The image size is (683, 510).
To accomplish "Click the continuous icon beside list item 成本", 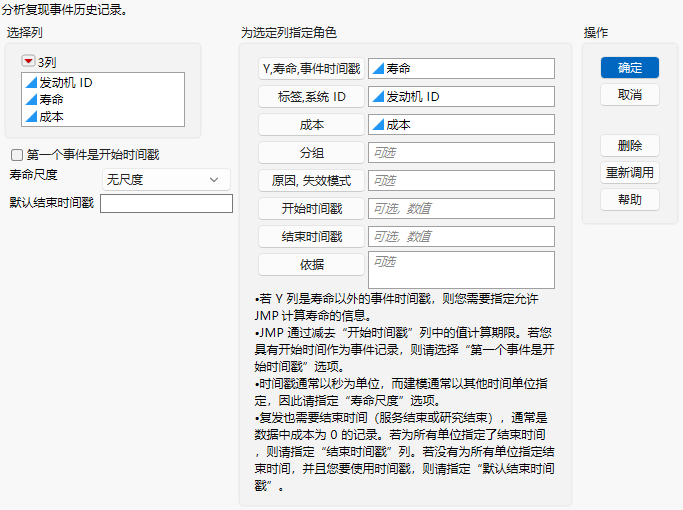I will [31, 116].
